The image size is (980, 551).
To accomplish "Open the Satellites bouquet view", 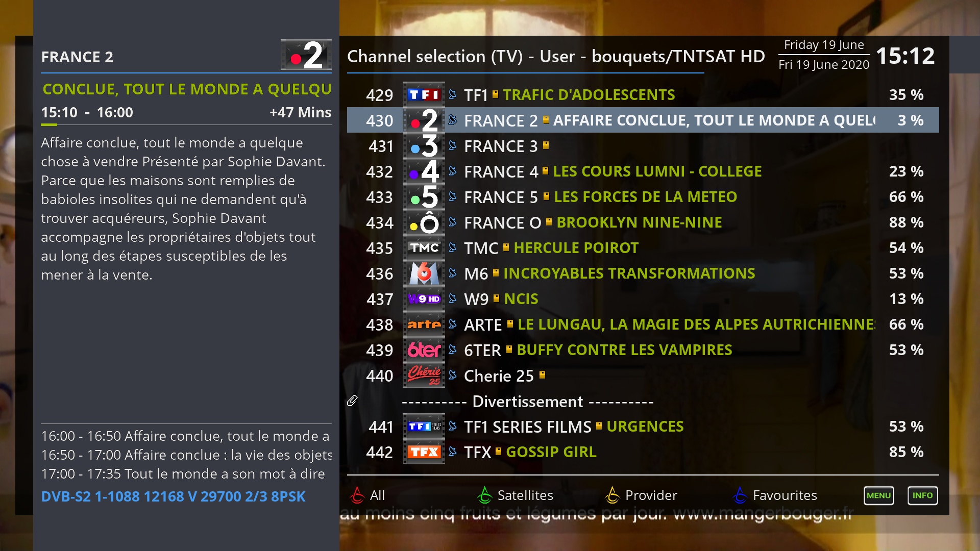I will 525,495.
